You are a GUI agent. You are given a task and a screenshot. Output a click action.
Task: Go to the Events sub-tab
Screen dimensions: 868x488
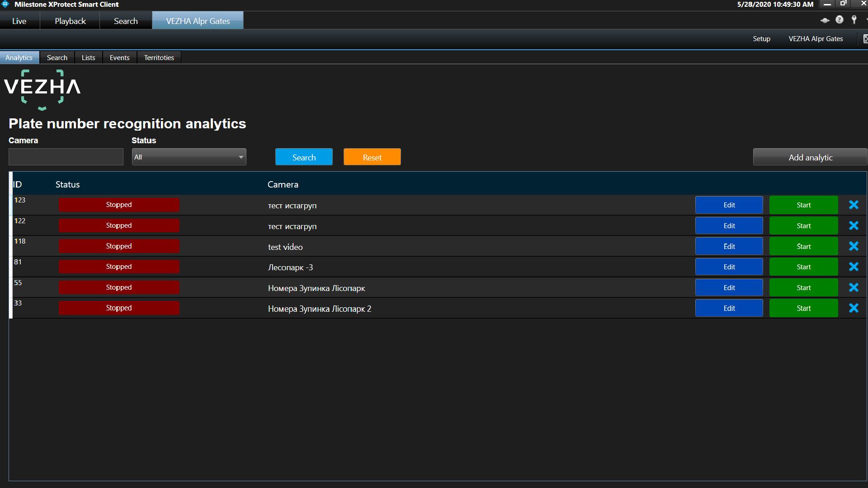point(119,57)
